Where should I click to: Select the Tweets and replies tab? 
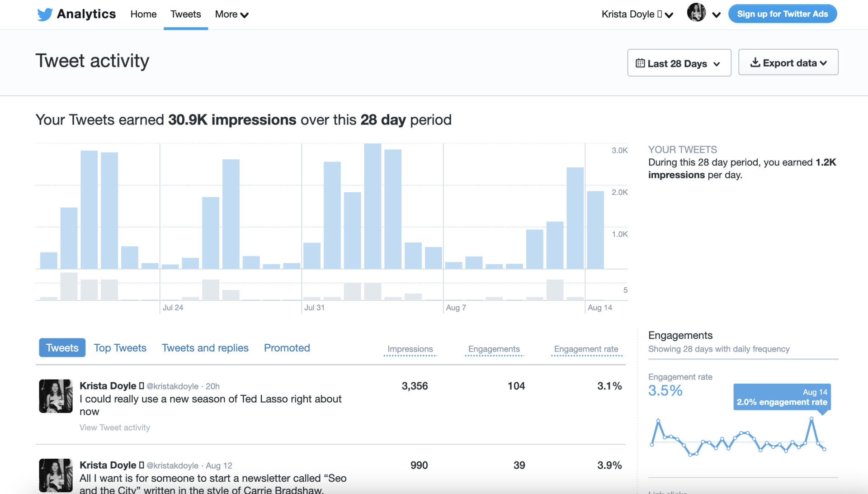(x=205, y=347)
